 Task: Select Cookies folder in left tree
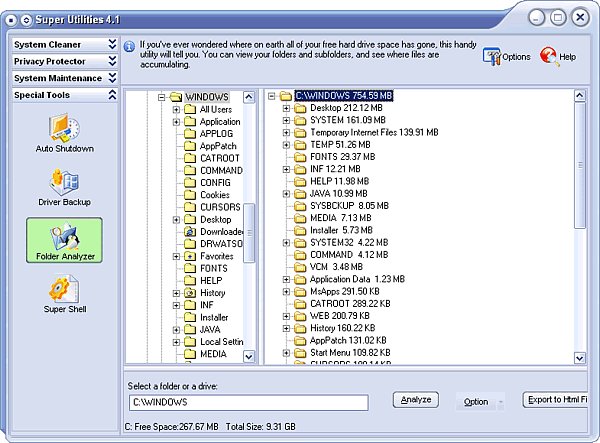pyautogui.click(x=215, y=195)
